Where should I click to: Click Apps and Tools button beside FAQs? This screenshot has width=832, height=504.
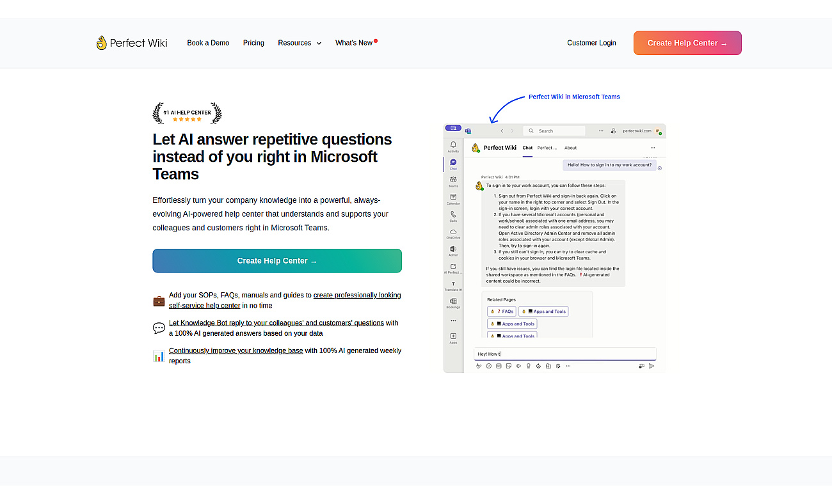tap(543, 311)
